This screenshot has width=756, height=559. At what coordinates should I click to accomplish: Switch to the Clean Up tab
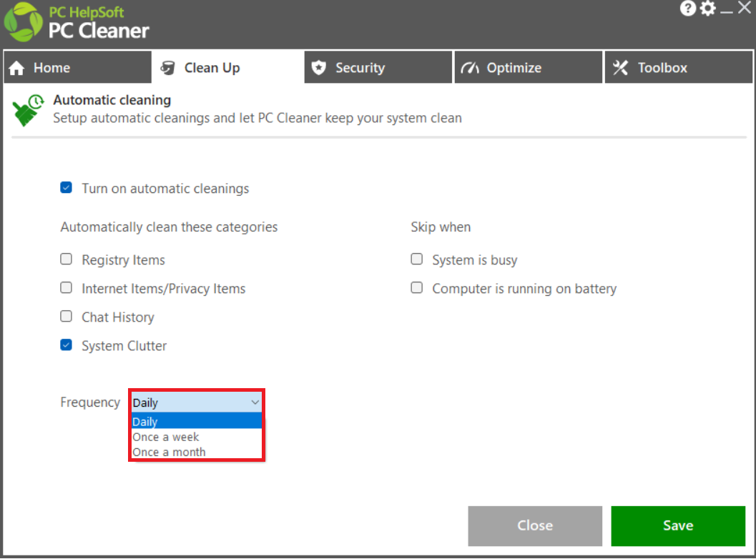(x=227, y=67)
